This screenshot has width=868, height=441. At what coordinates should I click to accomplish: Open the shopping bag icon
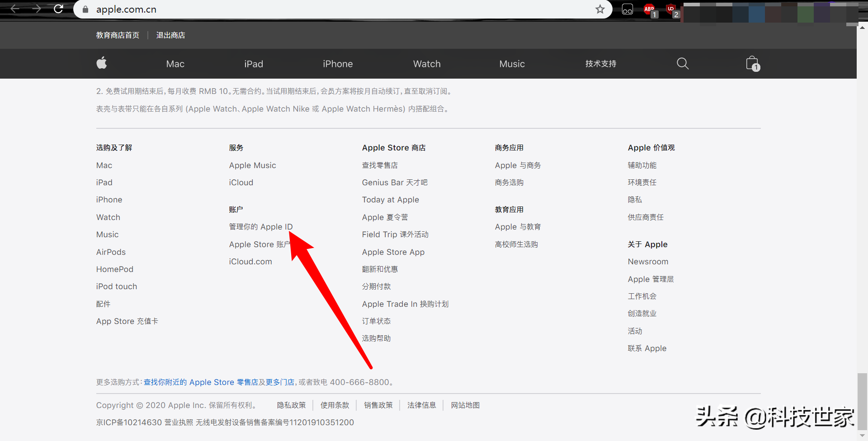tap(751, 63)
